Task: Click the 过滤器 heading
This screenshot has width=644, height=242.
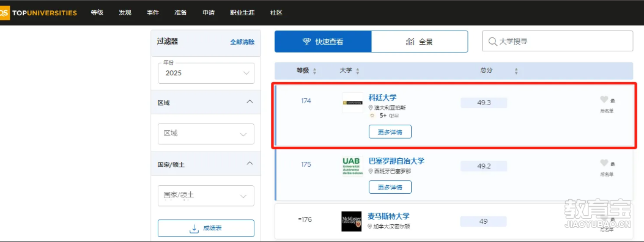Action: (x=168, y=41)
